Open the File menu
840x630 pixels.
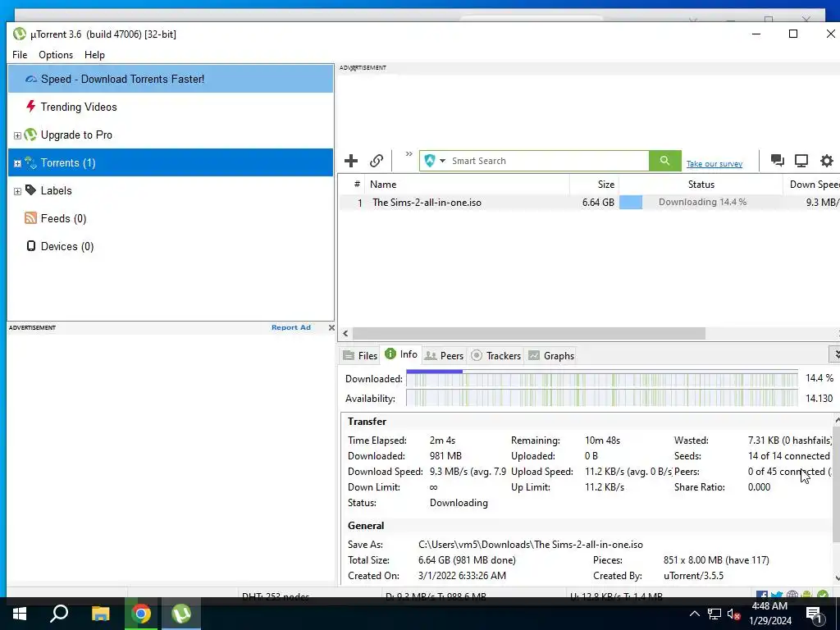20,55
